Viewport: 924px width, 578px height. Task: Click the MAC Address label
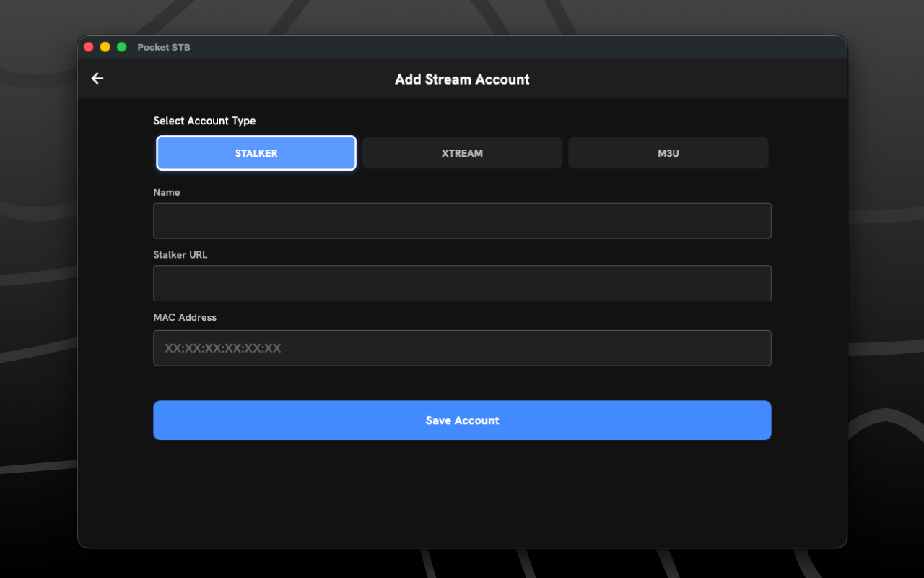point(185,317)
